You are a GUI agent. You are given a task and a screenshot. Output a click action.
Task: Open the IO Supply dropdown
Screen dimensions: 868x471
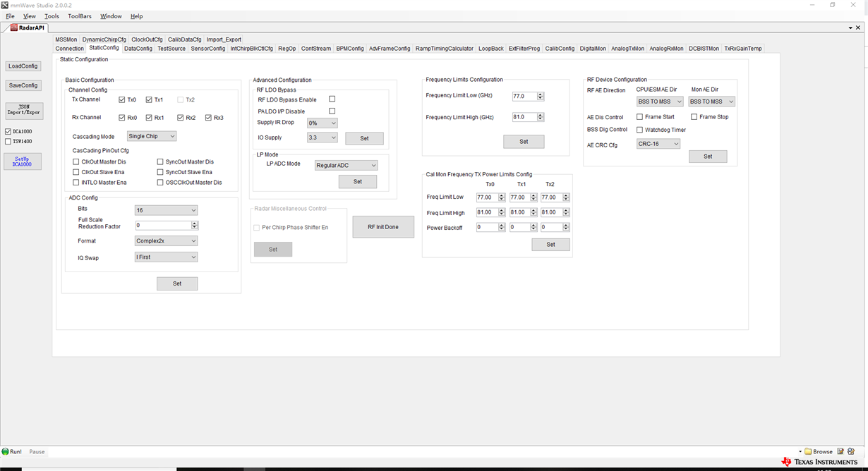(322, 138)
